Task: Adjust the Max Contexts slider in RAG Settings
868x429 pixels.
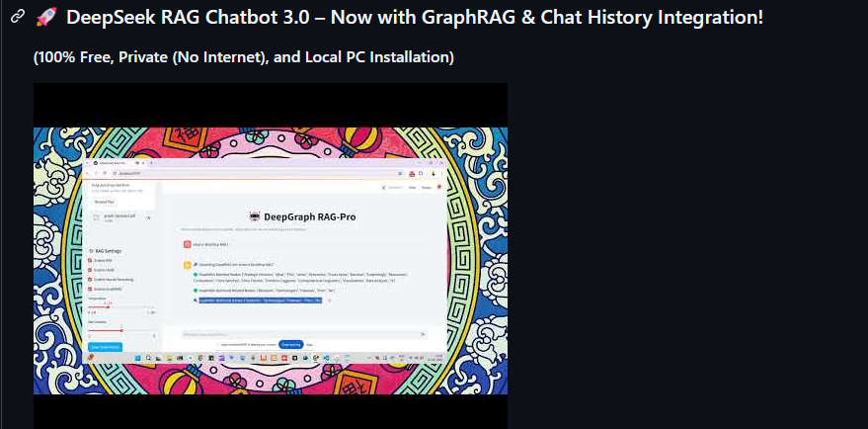Action: pyautogui.click(x=121, y=330)
